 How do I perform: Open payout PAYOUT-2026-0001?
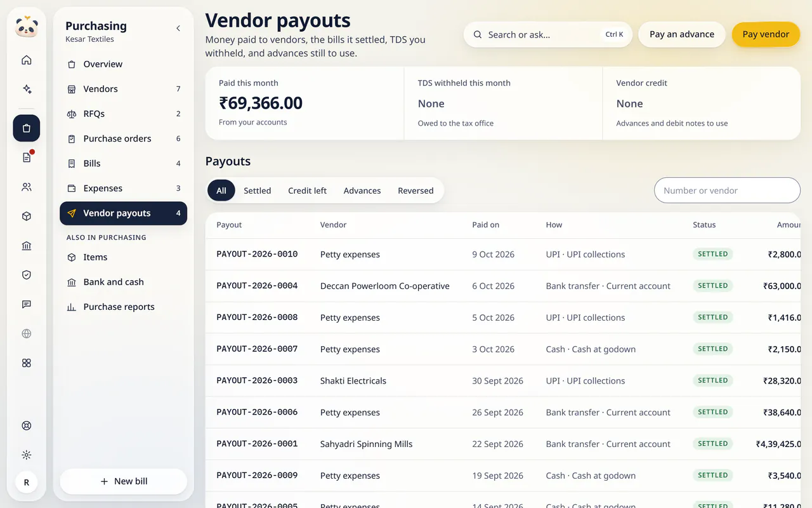click(x=257, y=444)
